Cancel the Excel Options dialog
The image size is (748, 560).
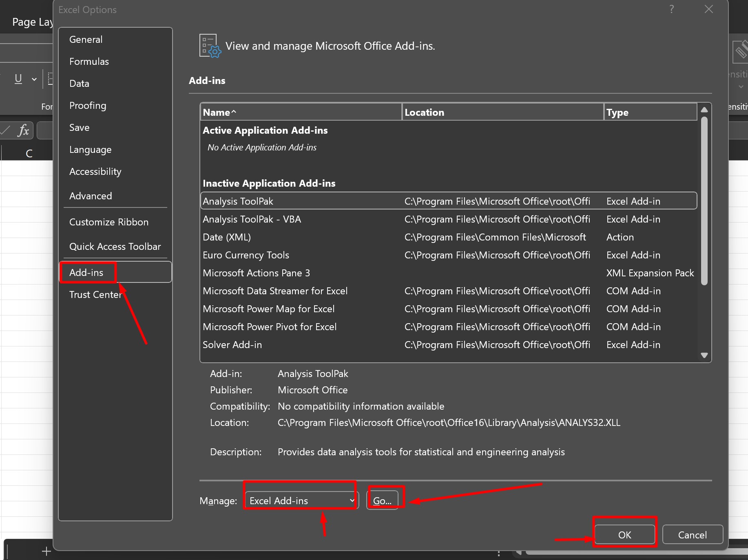pyautogui.click(x=692, y=535)
